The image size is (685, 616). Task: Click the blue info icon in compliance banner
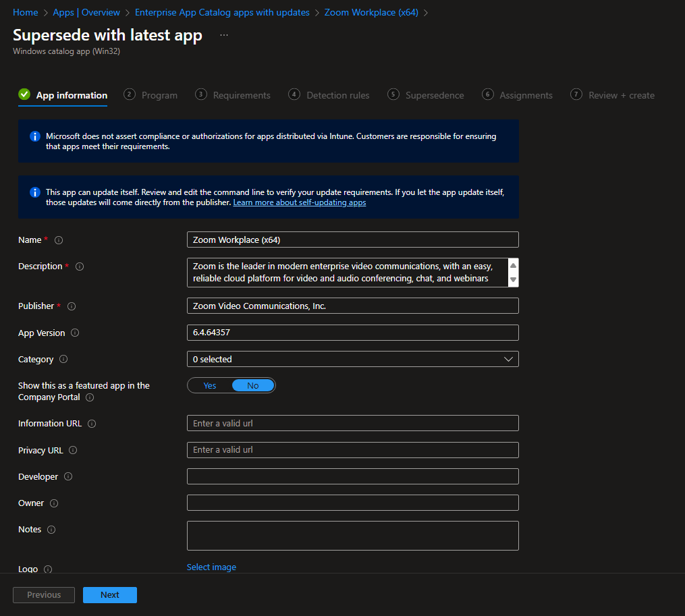point(35,136)
